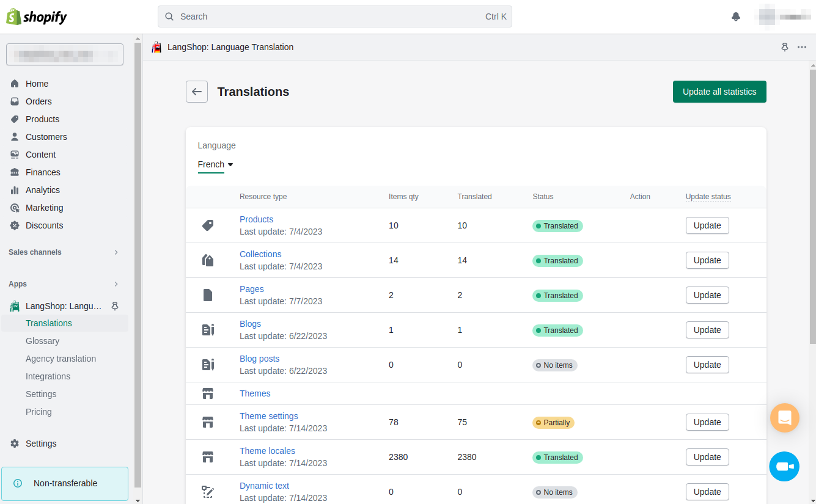Update the Collections row status
816x504 pixels.
[x=707, y=260]
